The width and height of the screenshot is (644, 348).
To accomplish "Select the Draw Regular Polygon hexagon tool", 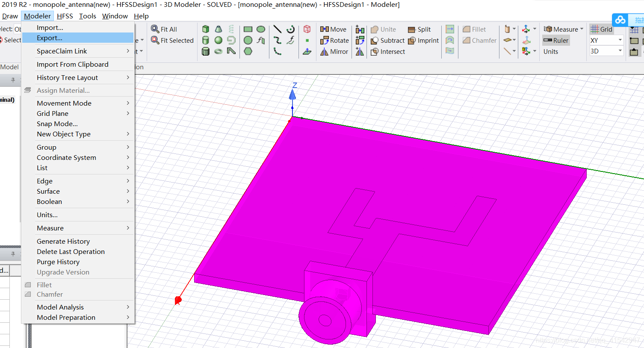I will (x=248, y=51).
